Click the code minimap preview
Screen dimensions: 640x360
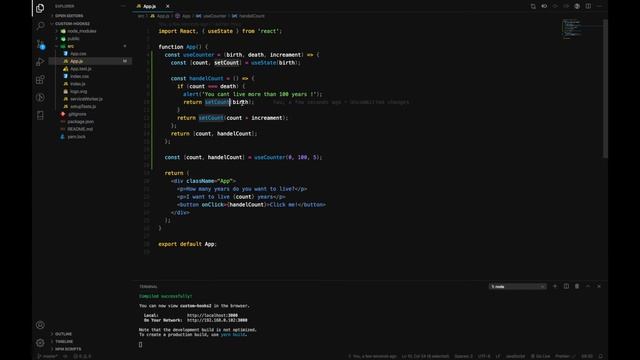click(571, 29)
